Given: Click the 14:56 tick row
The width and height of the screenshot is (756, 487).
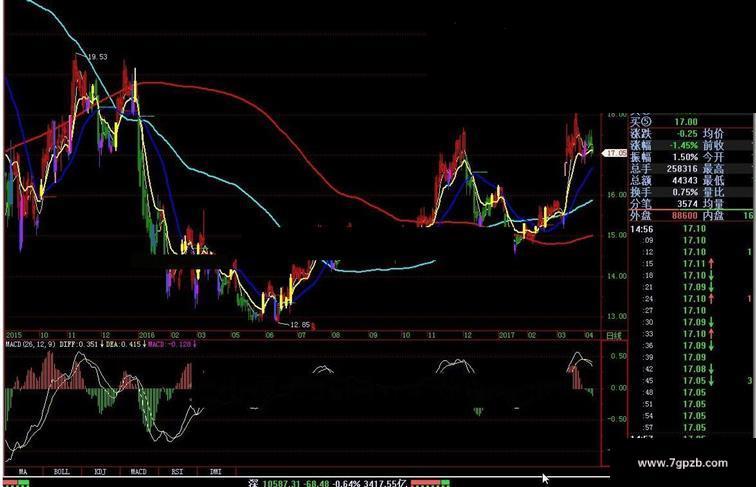Looking at the screenshot, I should [691, 229].
